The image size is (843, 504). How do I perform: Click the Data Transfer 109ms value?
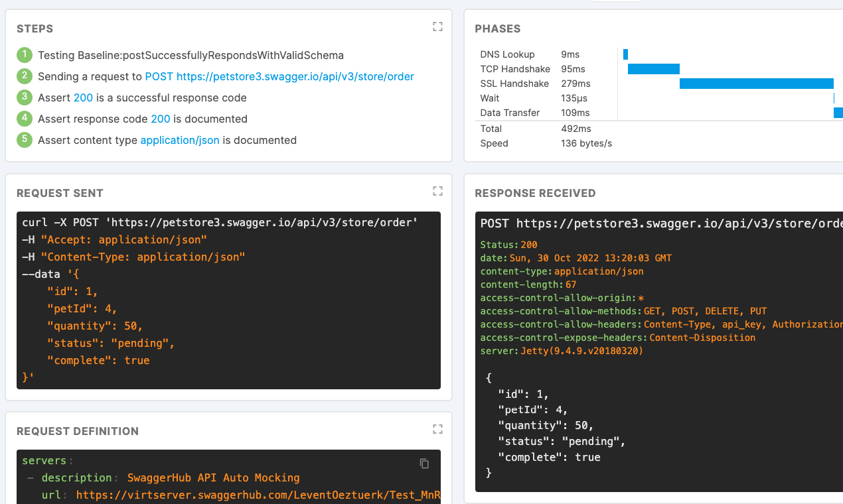click(575, 113)
